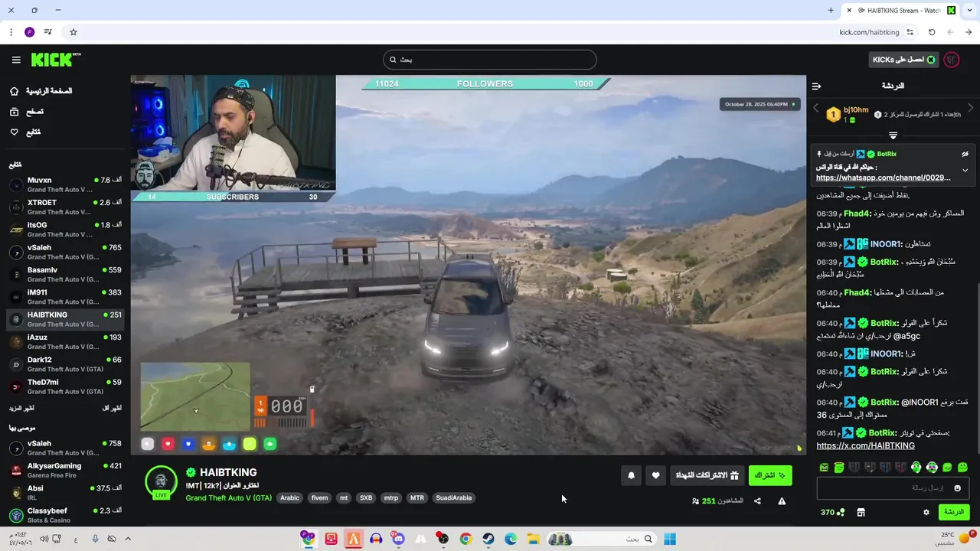
Task: Collapse show less followed channels
Action: [x=112, y=409]
